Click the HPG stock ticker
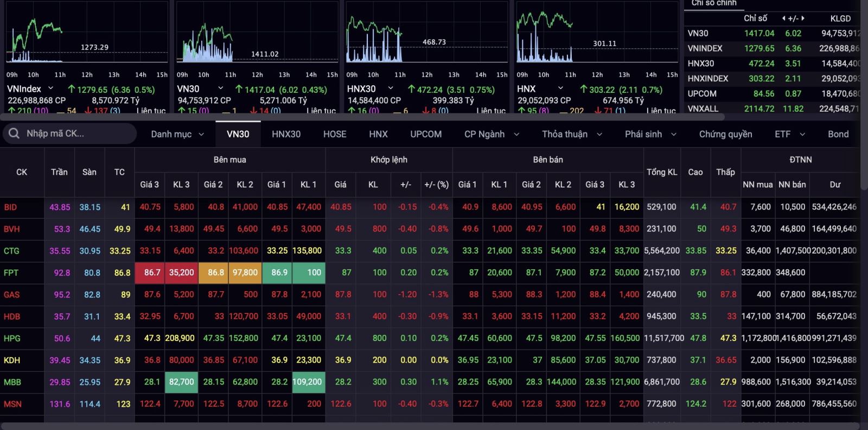The height and width of the screenshot is (430, 868). coord(12,338)
